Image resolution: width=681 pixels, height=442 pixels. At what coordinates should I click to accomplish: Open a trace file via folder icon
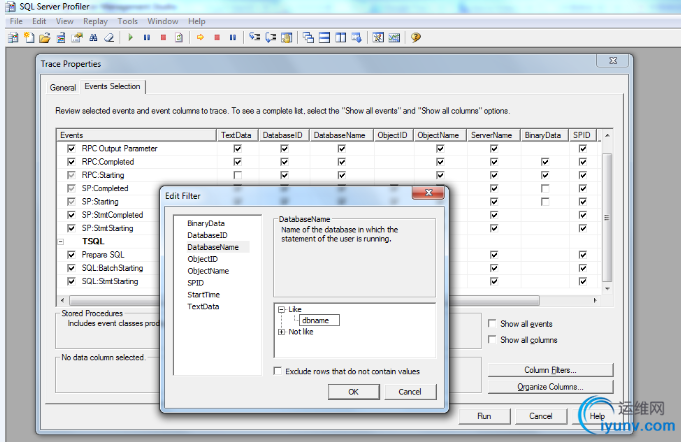click(x=45, y=38)
